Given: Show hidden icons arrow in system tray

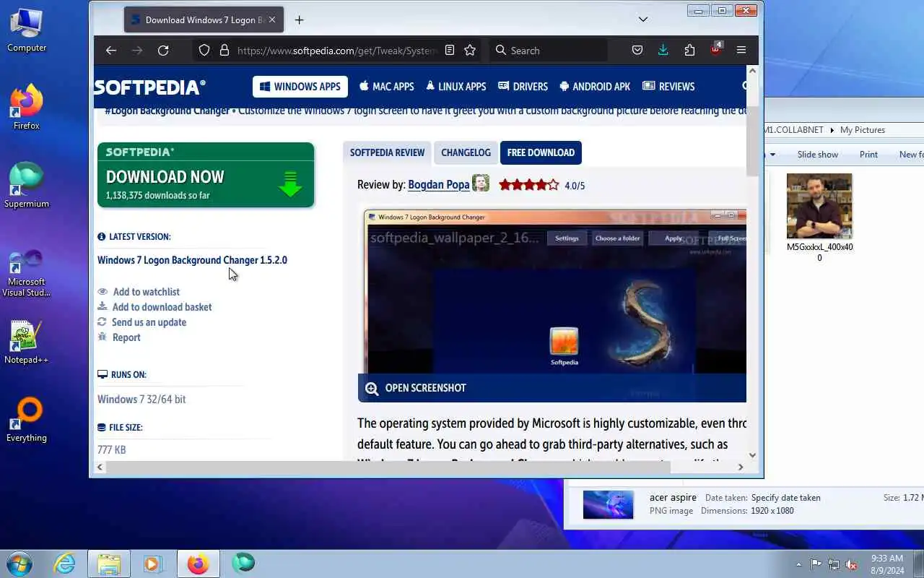Looking at the screenshot, I should (798, 564).
